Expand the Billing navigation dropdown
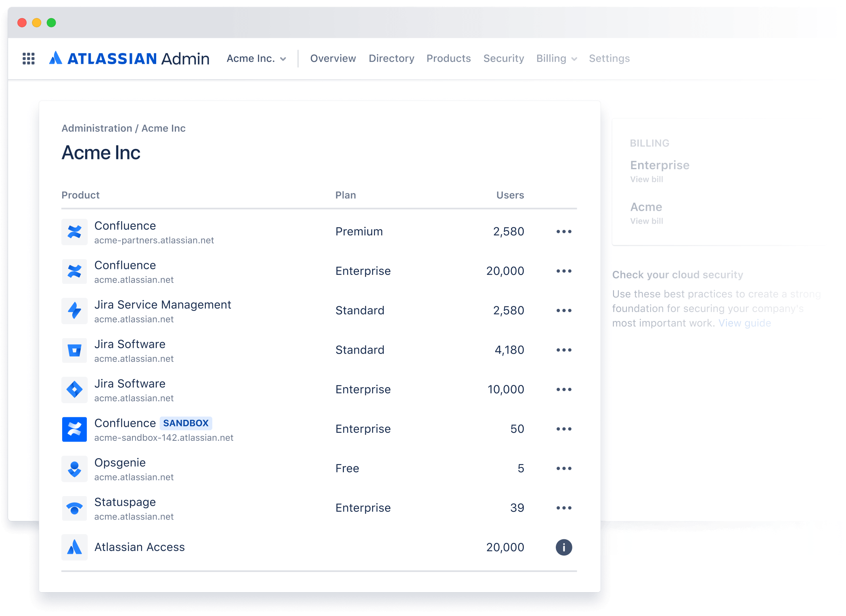Viewport: 846px width, 616px height. click(x=556, y=58)
